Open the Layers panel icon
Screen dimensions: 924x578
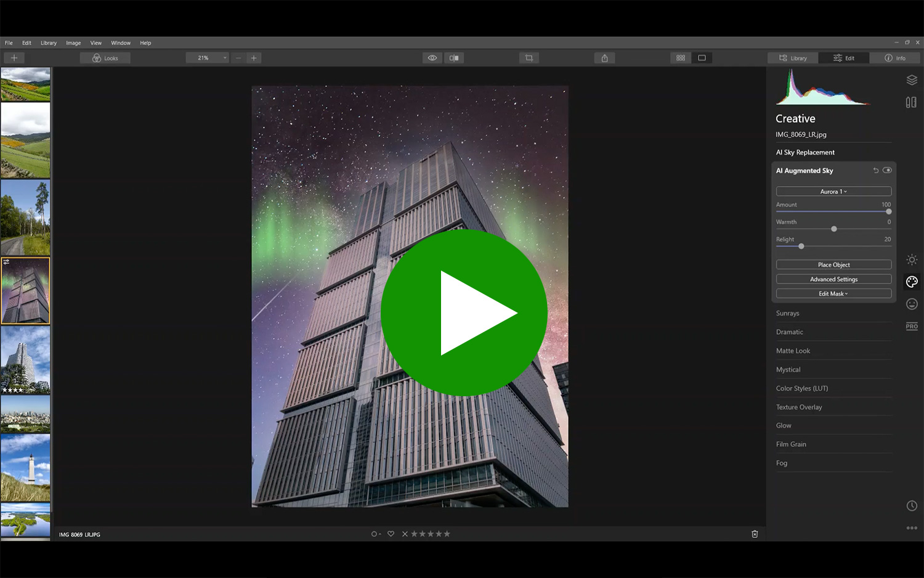point(912,80)
